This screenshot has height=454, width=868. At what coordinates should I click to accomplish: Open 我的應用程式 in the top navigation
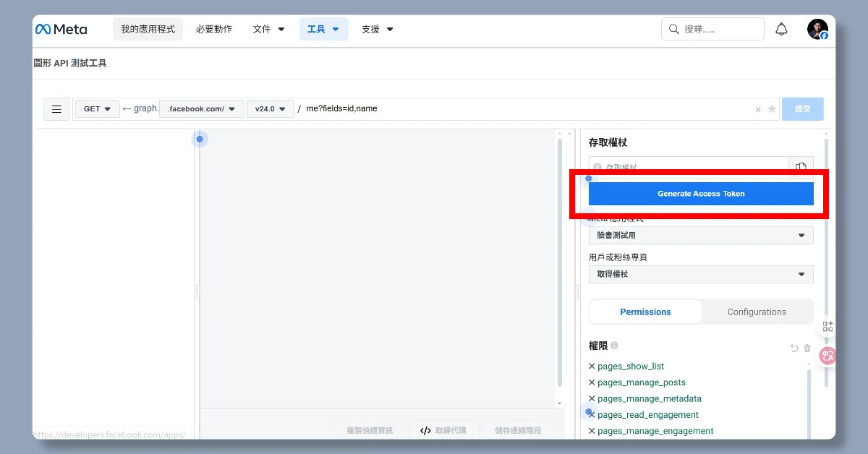(148, 29)
